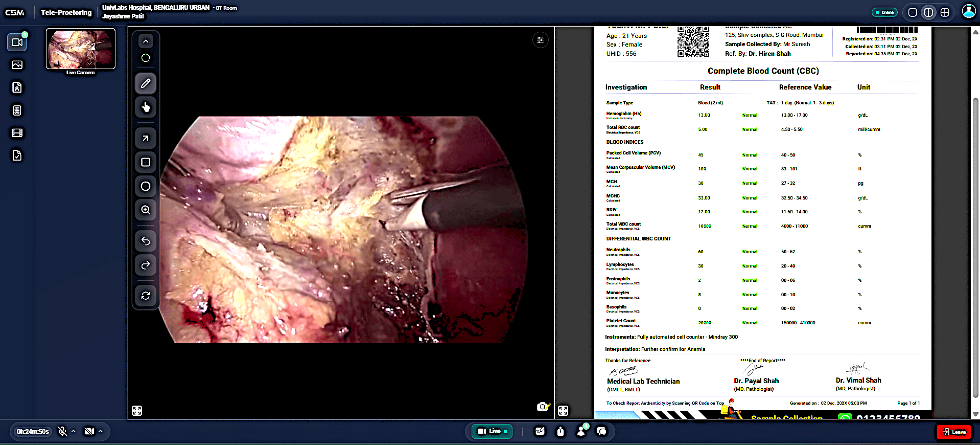980x445 pixels.
Task: Select the Live Camera thumbnail
Action: [81, 49]
